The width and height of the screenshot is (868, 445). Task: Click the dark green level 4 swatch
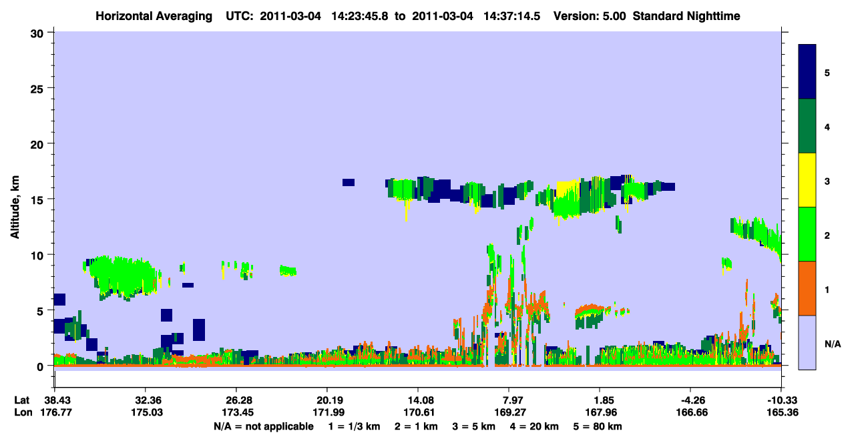pyautogui.click(x=807, y=126)
